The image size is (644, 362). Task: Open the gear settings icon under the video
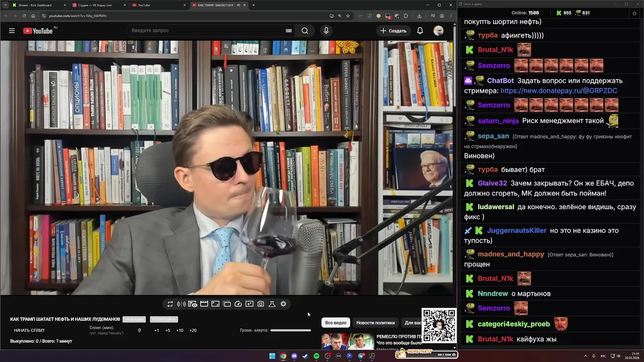click(283, 304)
